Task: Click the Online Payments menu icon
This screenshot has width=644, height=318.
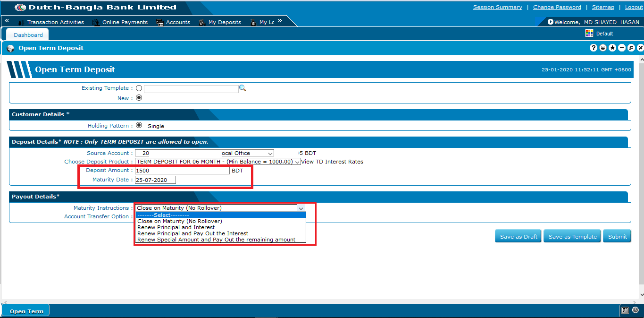Action: [x=96, y=22]
